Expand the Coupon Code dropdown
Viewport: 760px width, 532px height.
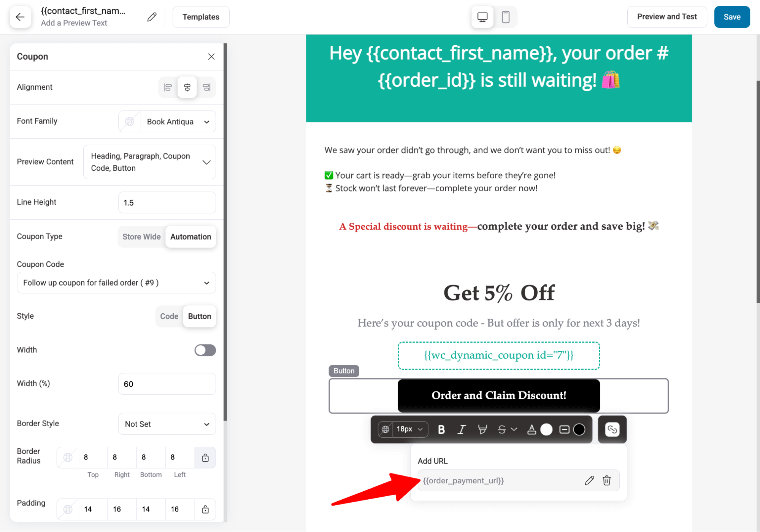116,283
